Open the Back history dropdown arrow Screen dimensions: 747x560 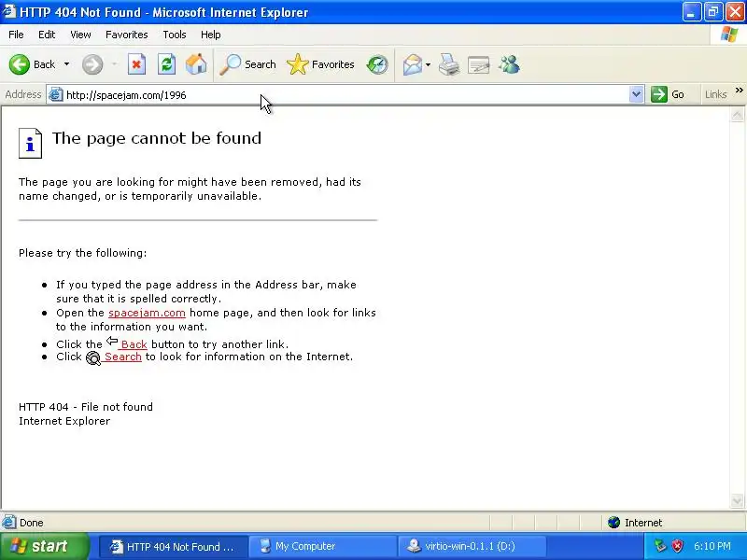pos(66,64)
